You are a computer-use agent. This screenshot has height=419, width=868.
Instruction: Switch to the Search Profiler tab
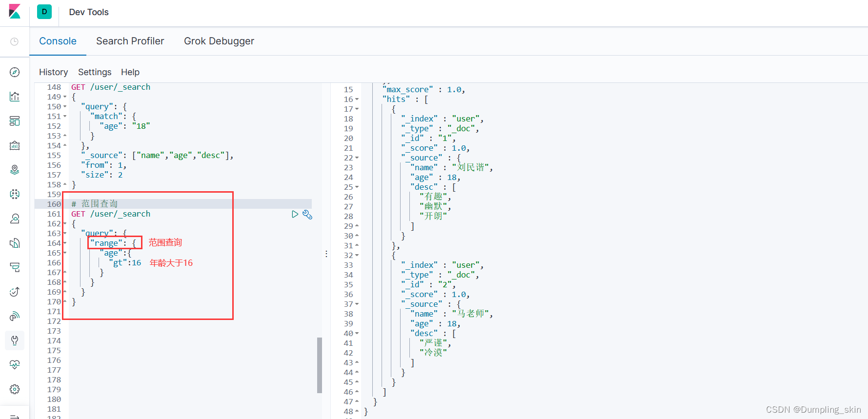tap(130, 41)
